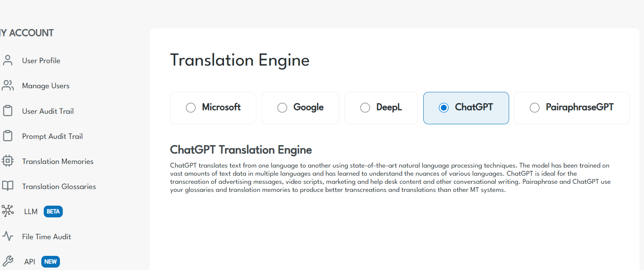This screenshot has width=644, height=270.
Task: Choose Google as the translation engine
Action: tap(282, 108)
